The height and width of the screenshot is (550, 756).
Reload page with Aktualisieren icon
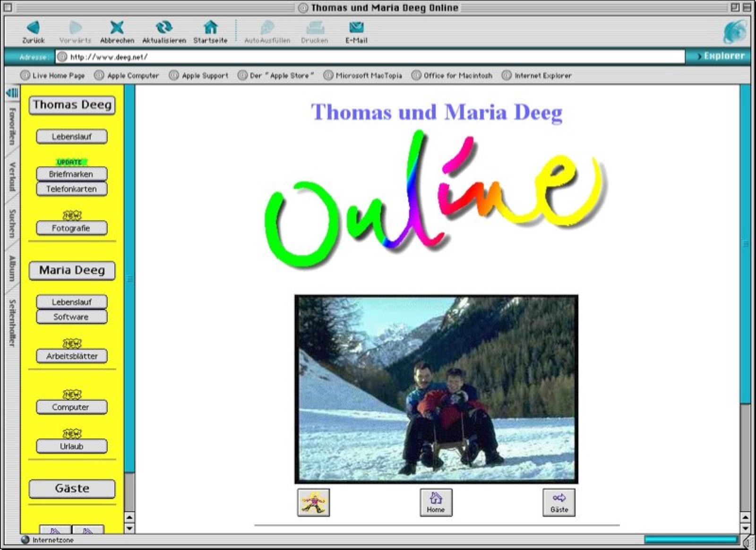[164, 28]
